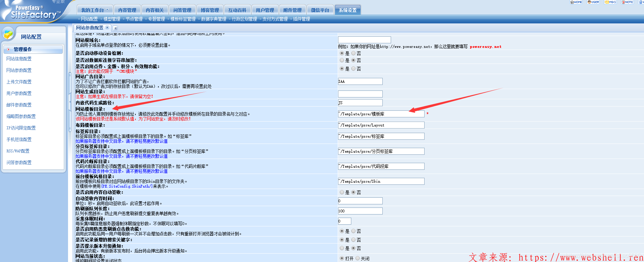Viewport: 644px width, 262px height.
Task: Go to IP访问限定配置 in sidebar
Action: pos(21,128)
